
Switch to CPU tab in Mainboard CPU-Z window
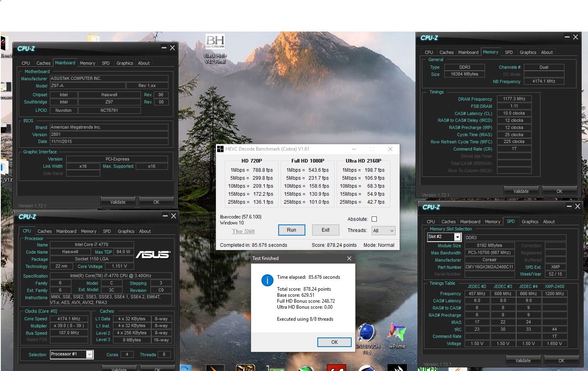point(26,63)
